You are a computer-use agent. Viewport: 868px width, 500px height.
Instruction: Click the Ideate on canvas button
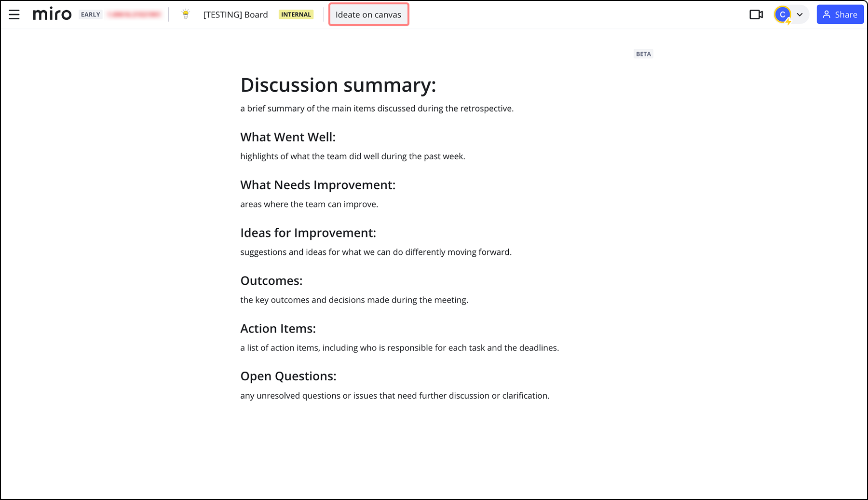click(368, 14)
